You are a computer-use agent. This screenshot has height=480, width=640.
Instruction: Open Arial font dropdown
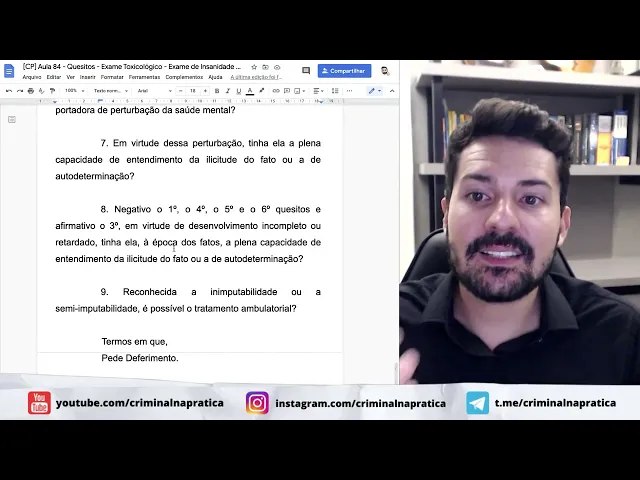tap(154, 91)
